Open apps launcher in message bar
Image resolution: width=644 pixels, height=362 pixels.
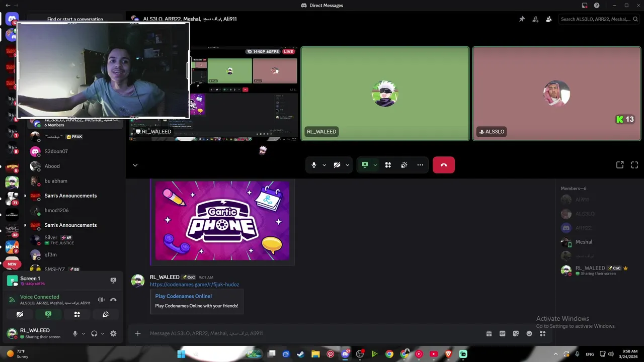[542, 333]
